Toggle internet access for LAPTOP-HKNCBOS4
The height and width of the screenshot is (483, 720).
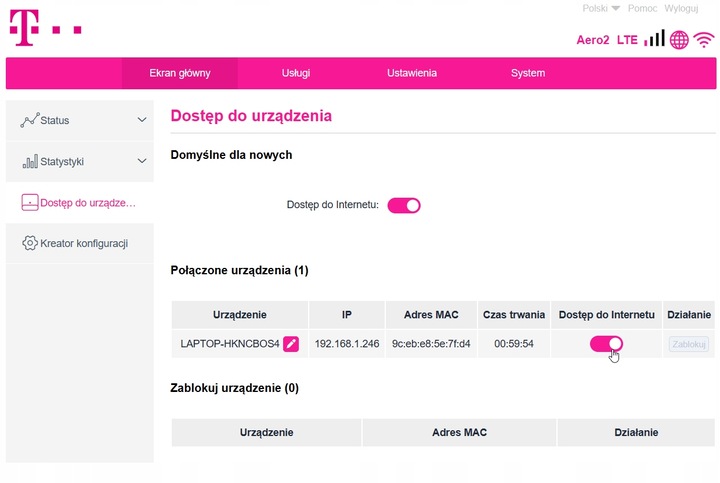pyautogui.click(x=606, y=344)
